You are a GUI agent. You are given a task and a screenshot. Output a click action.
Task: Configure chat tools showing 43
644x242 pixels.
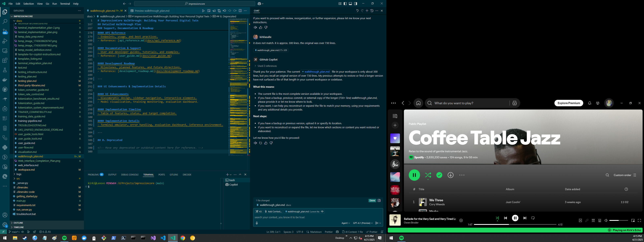point(258,211)
